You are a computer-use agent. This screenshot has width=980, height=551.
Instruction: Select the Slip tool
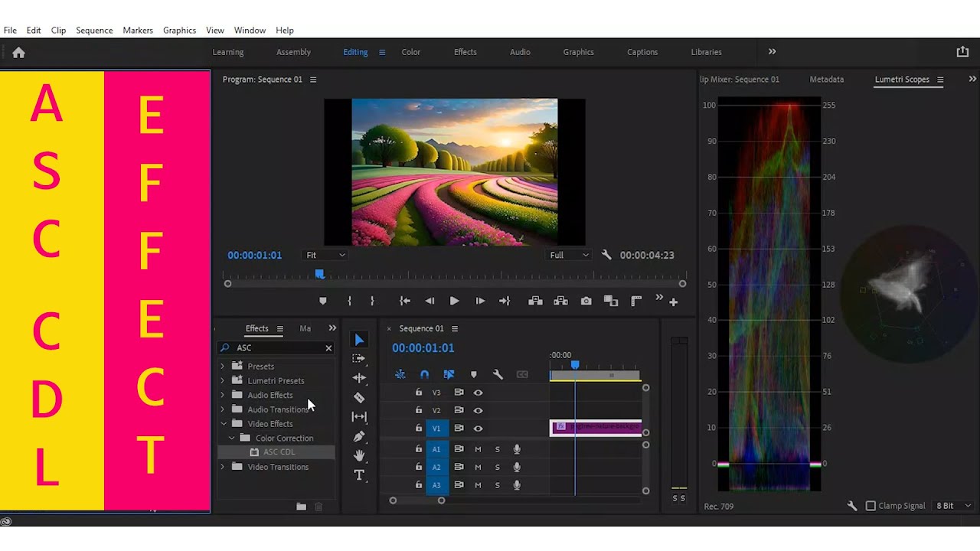click(x=359, y=416)
